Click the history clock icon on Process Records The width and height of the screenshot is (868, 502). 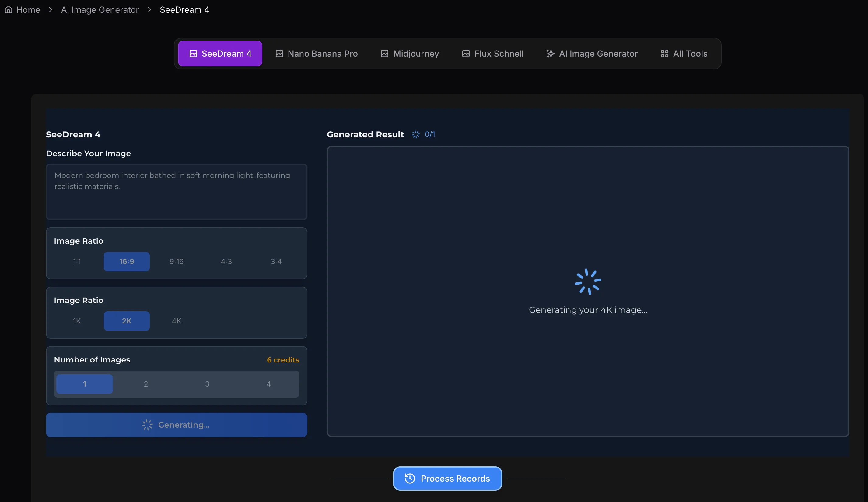coord(409,479)
